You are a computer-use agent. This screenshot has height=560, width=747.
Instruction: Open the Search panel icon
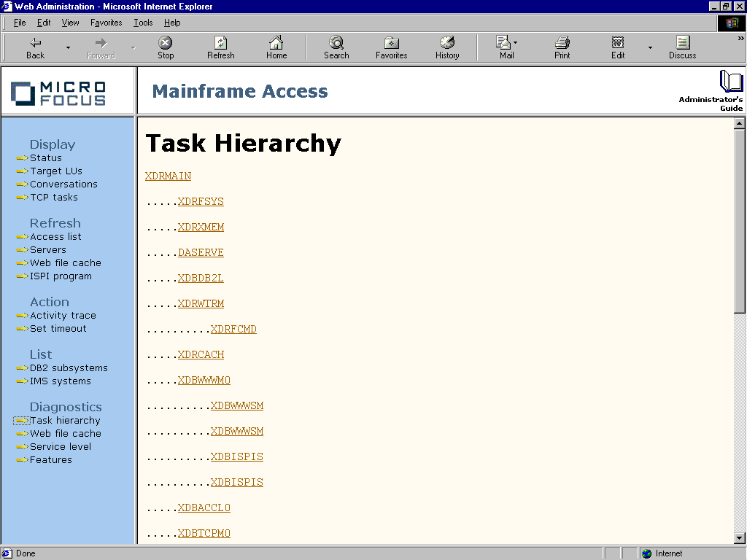[336, 46]
